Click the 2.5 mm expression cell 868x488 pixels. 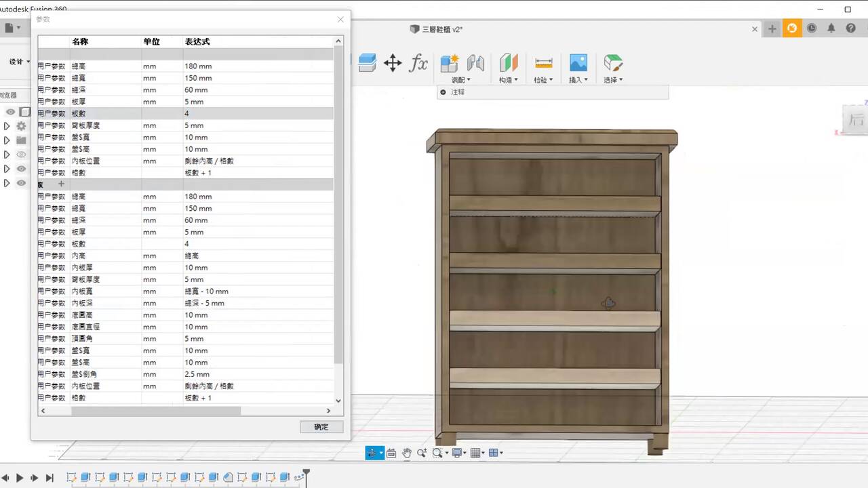(197, 374)
